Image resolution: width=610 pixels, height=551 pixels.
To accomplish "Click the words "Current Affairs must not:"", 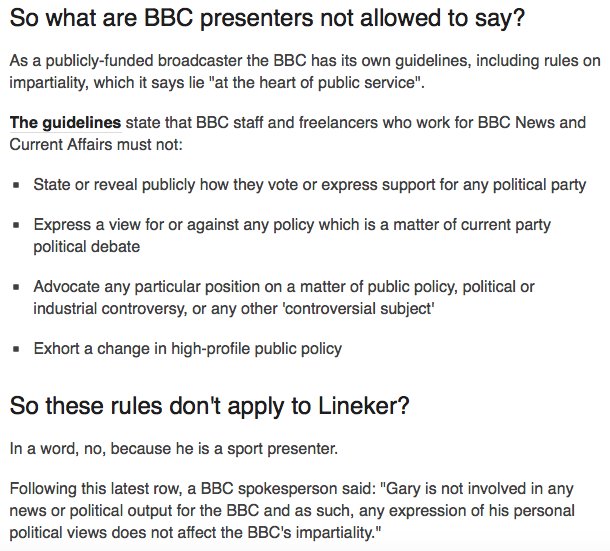I will 96,145.
